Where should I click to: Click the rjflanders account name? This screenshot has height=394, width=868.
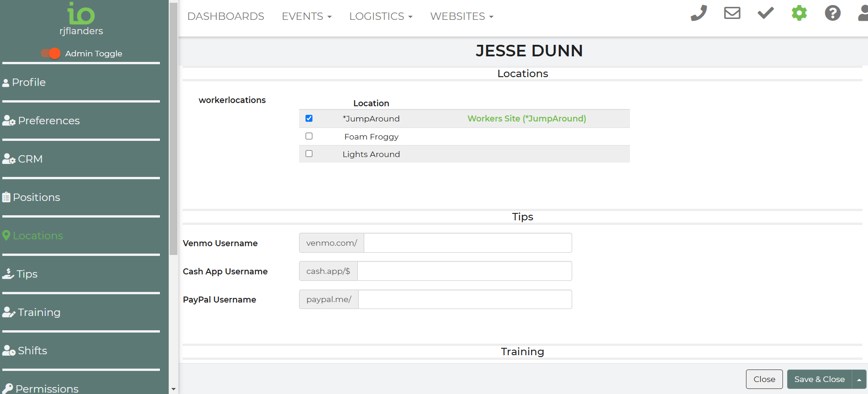pyautogui.click(x=81, y=31)
